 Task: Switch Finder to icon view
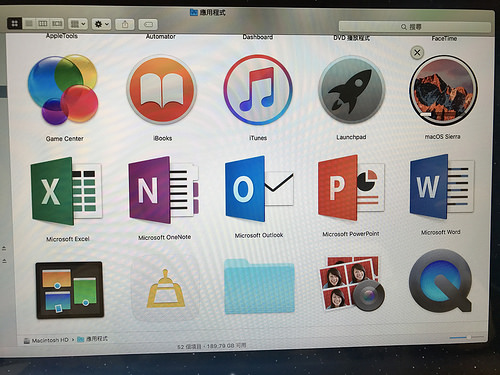(x=15, y=23)
